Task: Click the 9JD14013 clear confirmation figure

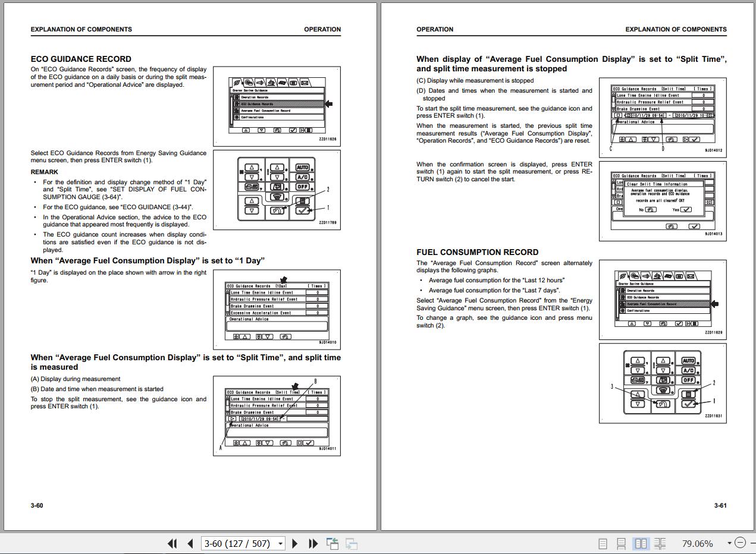Action: 663,201
